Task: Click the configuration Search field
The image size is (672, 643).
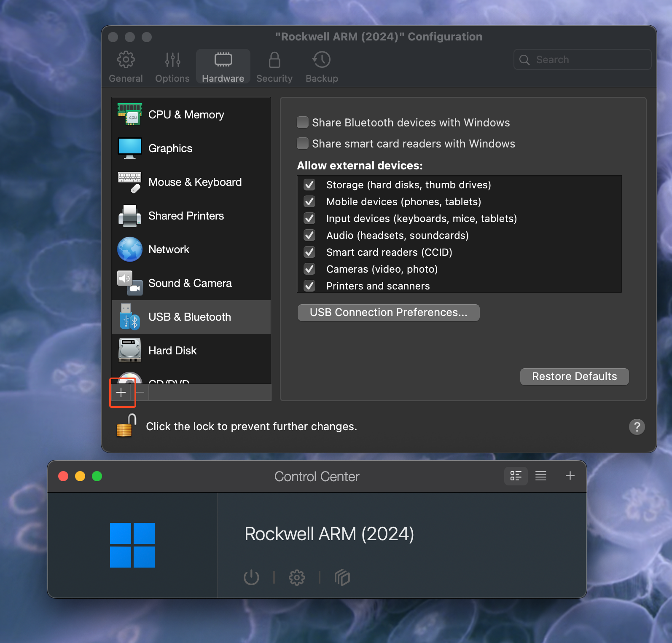Action: pos(582,59)
